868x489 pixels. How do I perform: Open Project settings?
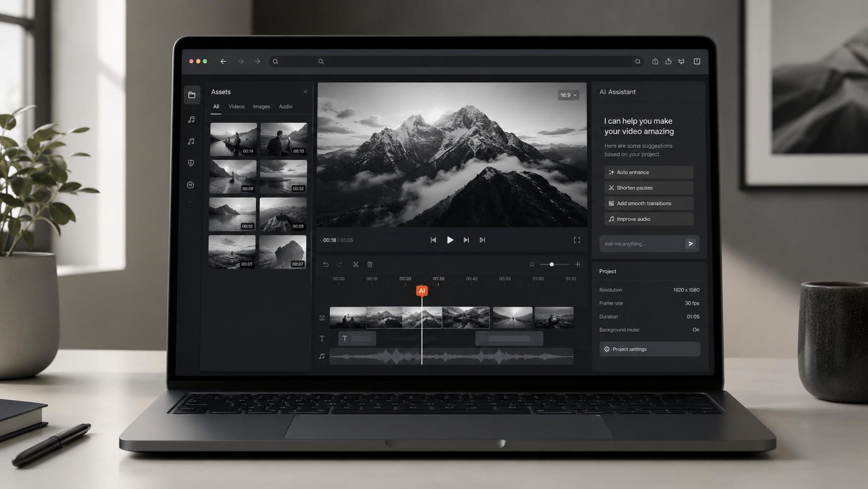(649, 349)
